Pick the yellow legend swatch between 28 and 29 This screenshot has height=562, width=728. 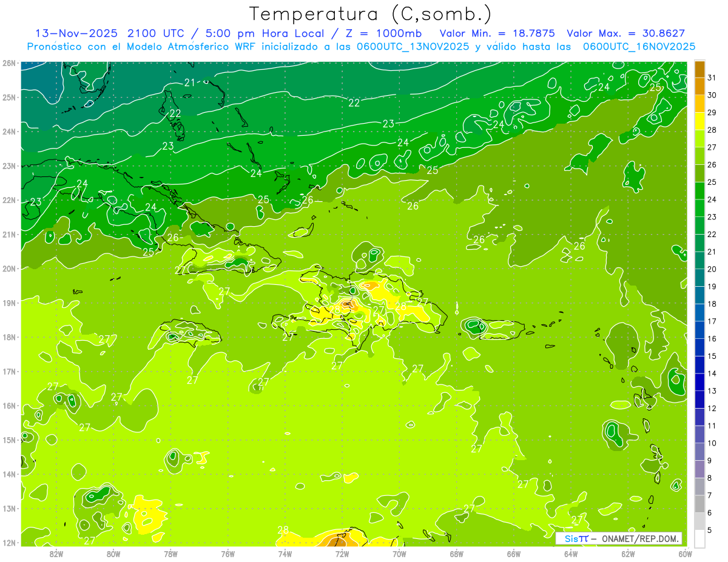(699, 121)
